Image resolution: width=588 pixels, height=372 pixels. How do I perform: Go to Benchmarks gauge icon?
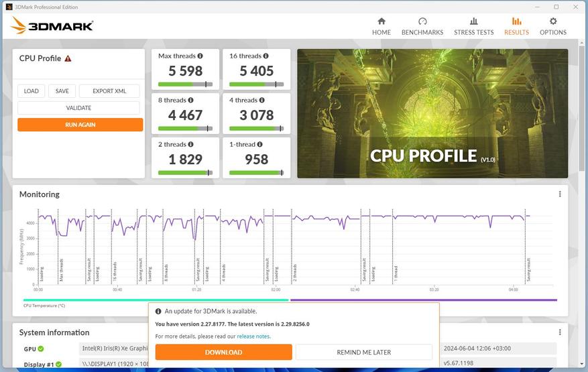click(422, 21)
